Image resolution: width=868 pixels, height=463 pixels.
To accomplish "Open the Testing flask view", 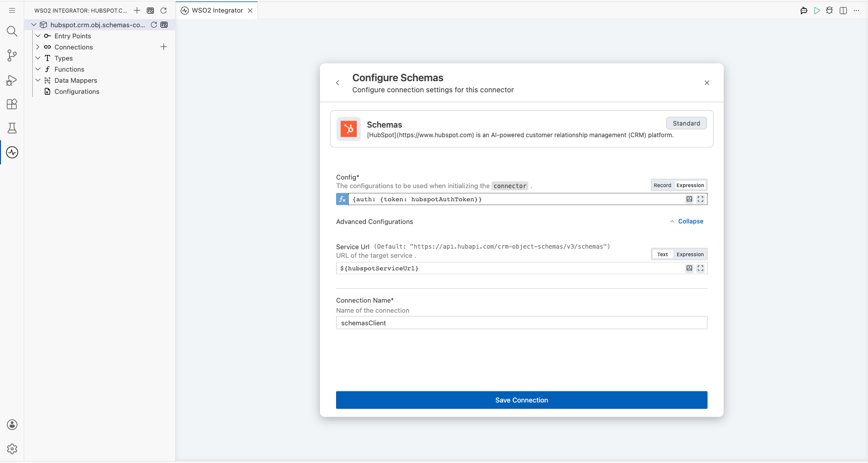I will tap(12, 128).
